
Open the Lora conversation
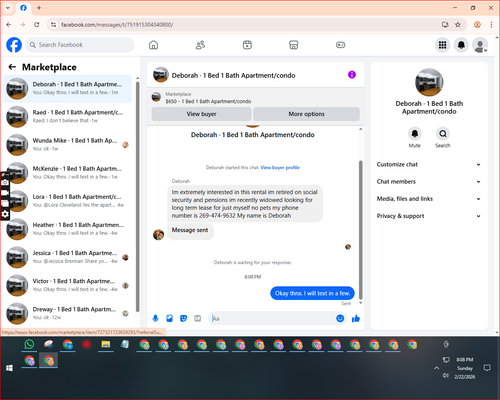(67, 201)
